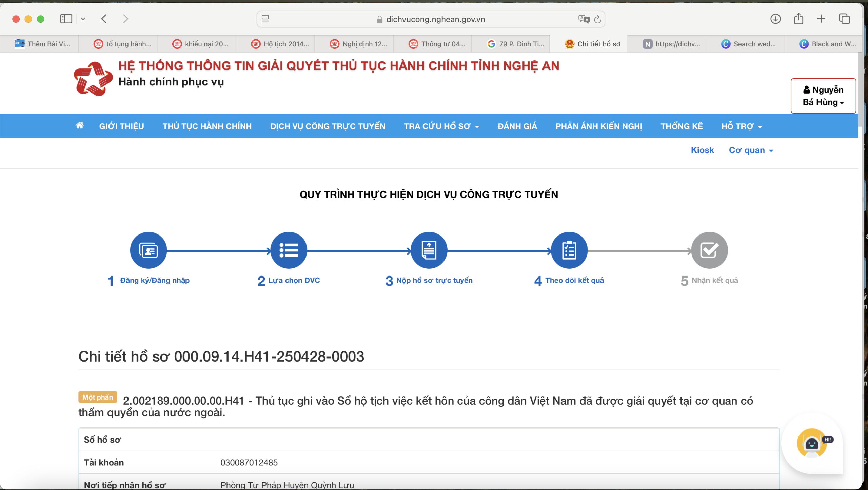Click the Đăng ký/Đăng nhập step label
Viewport: 868px width, 490px height.
click(x=155, y=280)
